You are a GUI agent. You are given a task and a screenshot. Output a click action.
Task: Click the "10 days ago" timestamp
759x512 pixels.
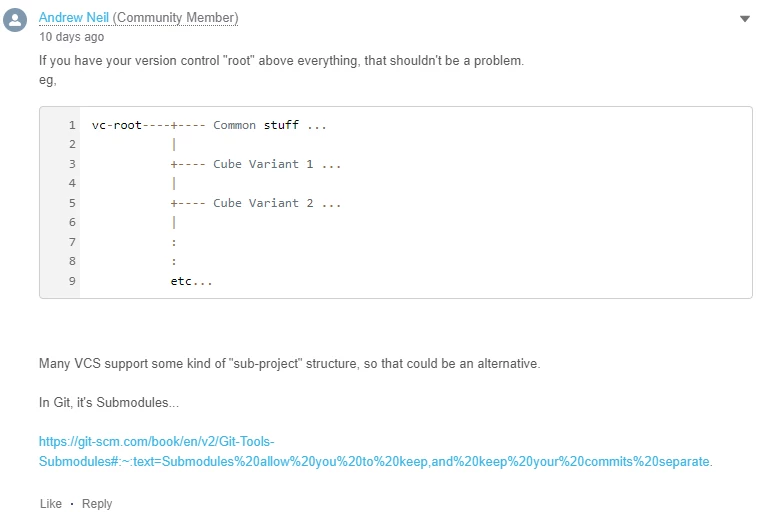click(x=71, y=37)
